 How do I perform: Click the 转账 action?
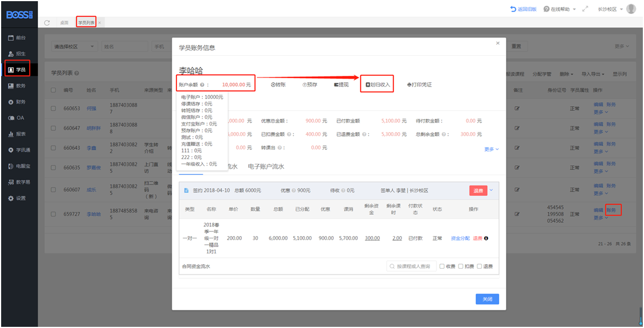[x=278, y=84]
